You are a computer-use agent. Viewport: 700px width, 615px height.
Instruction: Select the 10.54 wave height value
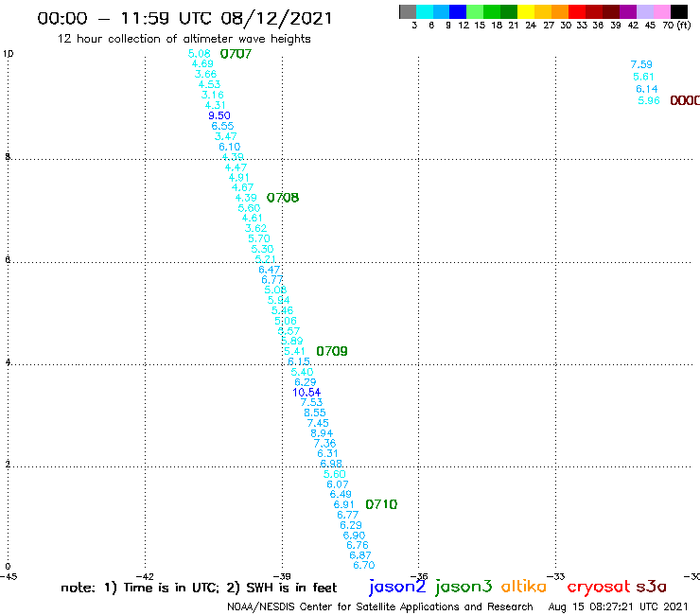[x=306, y=393]
